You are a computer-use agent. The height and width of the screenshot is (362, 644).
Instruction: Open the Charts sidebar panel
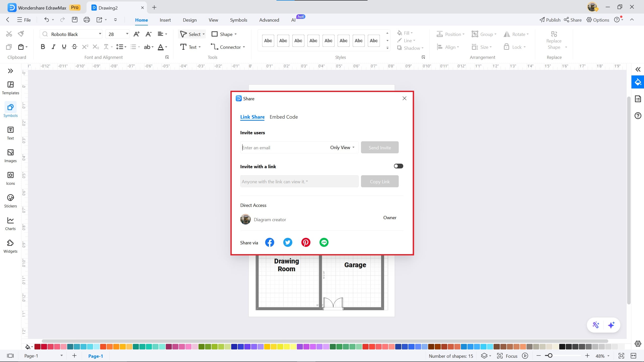click(x=10, y=223)
